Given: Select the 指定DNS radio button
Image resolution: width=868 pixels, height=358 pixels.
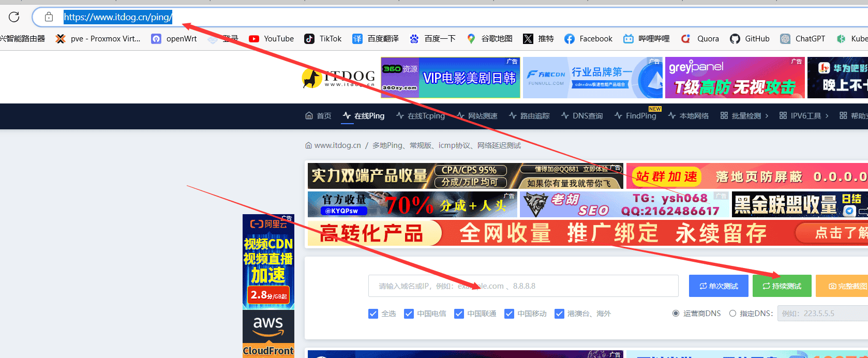Looking at the screenshot, I should click(732, 314).
